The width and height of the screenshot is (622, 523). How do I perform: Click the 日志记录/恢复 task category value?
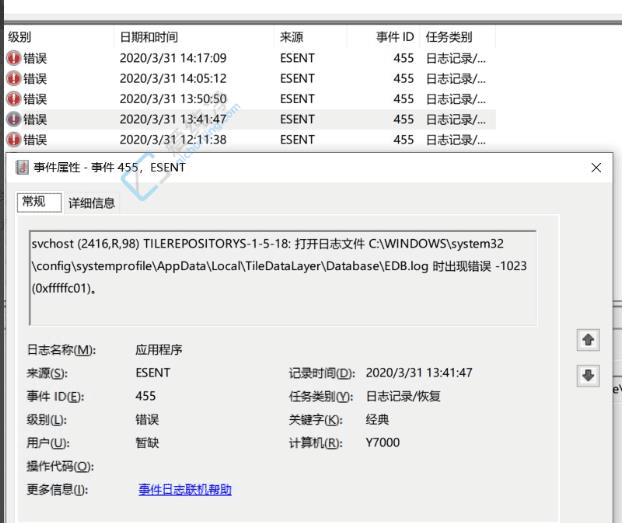(x=403, y=396)
